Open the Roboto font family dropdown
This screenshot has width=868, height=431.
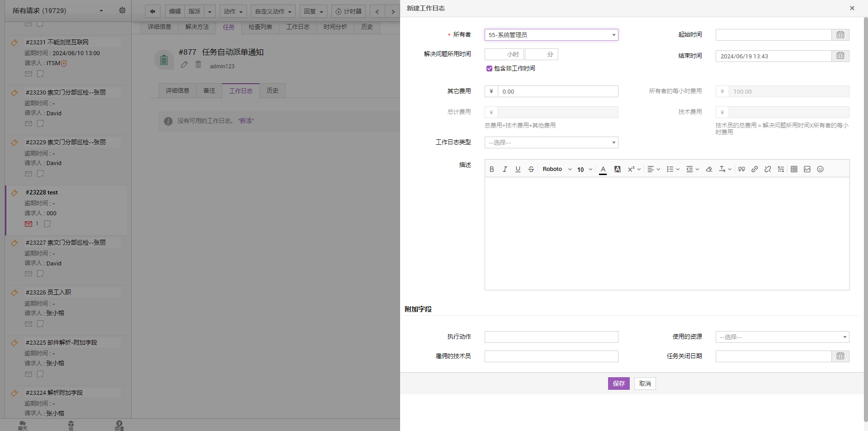[557, 169]
